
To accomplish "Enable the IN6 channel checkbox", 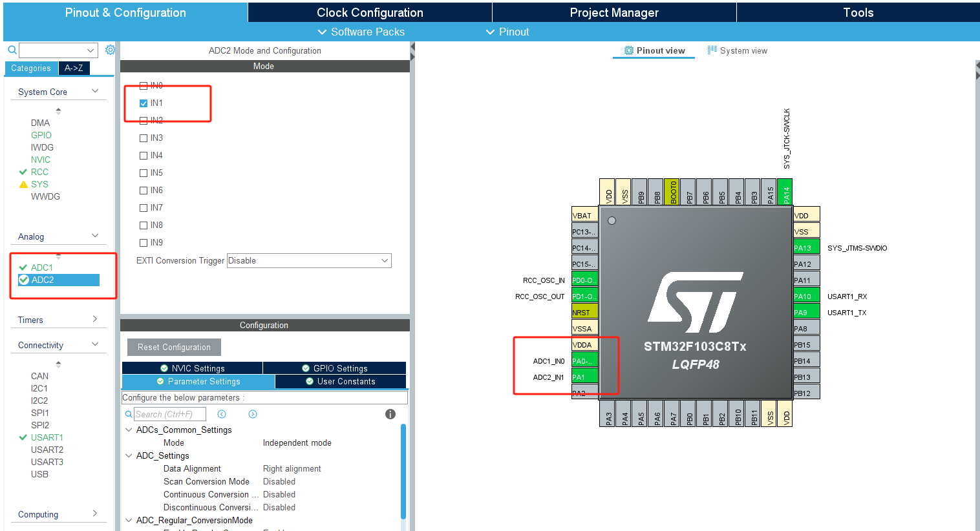I will (x=144, y=190).
